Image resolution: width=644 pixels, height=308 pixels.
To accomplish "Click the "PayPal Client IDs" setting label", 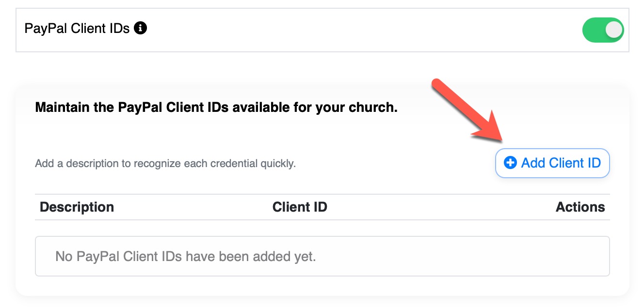I will coord(77,29).
